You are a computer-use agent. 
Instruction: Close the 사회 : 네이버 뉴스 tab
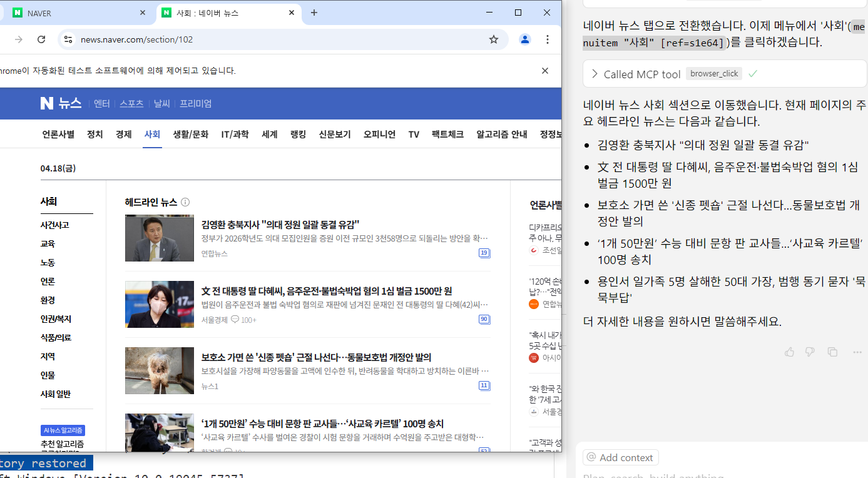point(292,13)
